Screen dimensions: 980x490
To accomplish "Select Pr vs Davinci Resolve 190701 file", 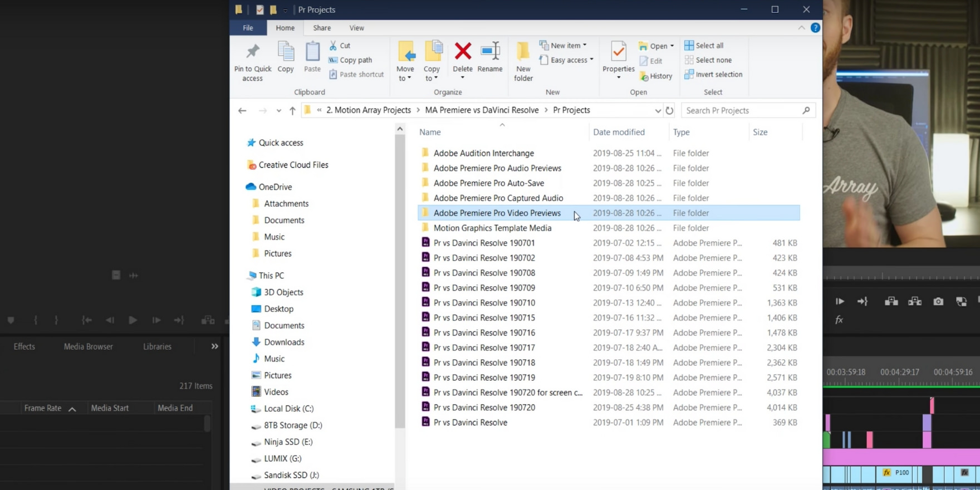I will (x=484, y=243).
